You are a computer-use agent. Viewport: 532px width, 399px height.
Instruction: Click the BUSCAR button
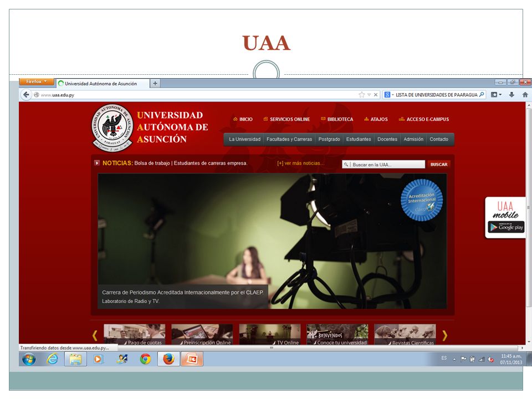point(439,164)
